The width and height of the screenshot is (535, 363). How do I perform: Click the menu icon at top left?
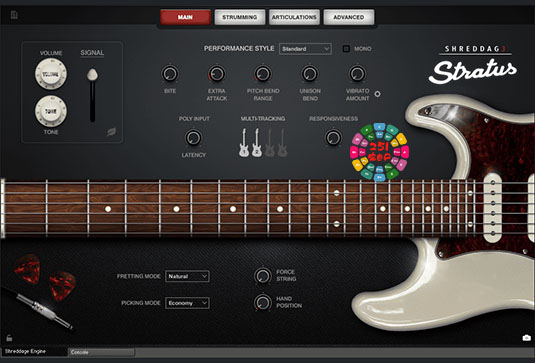(x=14, y=15)
